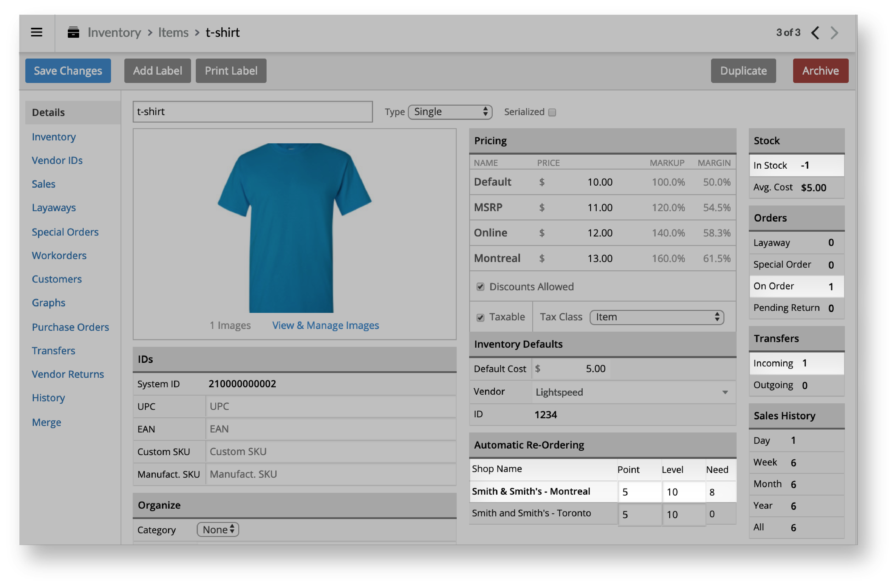Click the Default Cost field 5.00
Viewport: 896px width, 588px height.
pos(571,369)
